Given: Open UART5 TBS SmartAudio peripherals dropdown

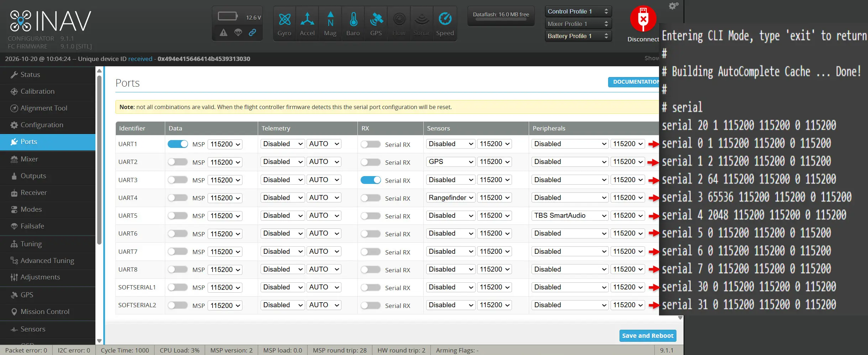Looking at the screenshot, I should 570,216.
